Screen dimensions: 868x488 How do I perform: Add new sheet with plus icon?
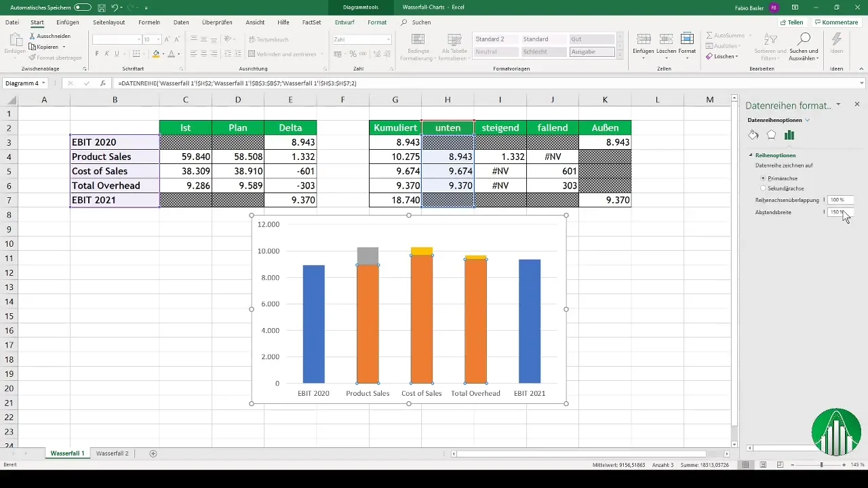(x=153, y=453)
